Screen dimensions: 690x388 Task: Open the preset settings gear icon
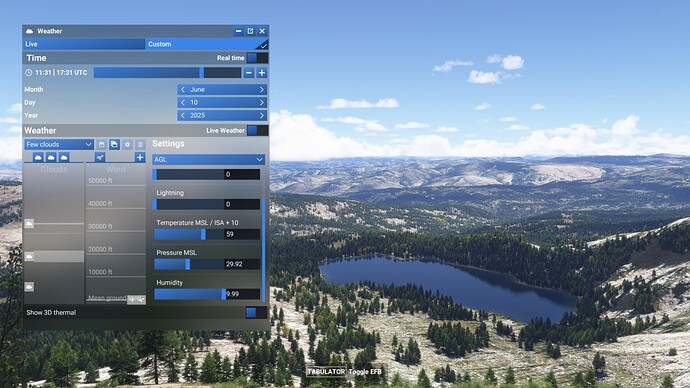127,144
